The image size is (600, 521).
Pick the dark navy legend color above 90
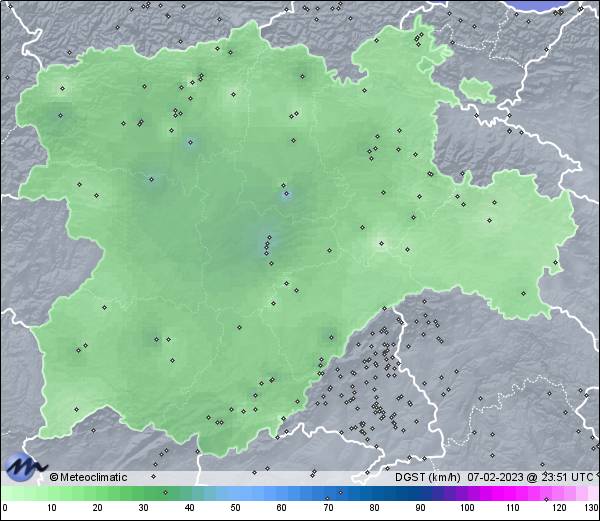(420, 493)
